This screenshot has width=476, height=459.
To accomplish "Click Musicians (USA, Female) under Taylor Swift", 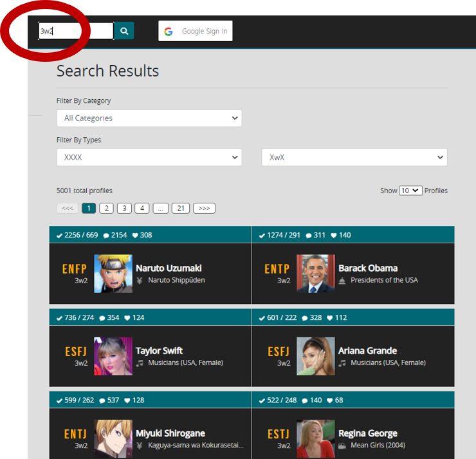I will pos(185,362).
